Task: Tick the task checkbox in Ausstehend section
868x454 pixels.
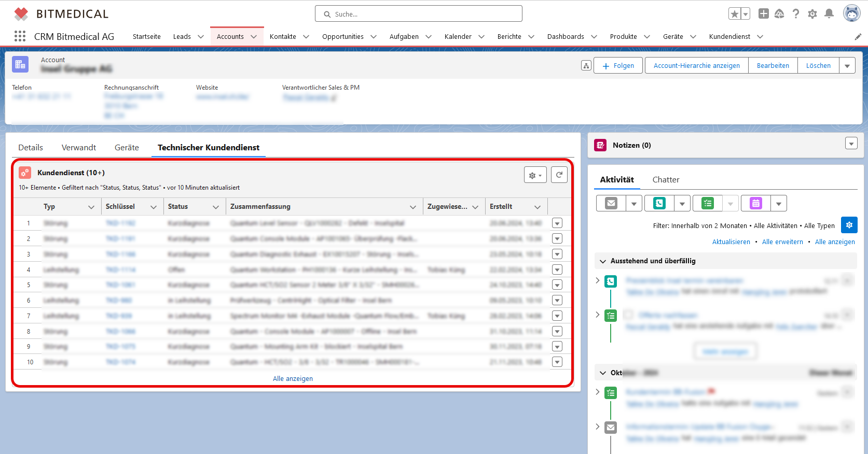Action: coord(628,315)
